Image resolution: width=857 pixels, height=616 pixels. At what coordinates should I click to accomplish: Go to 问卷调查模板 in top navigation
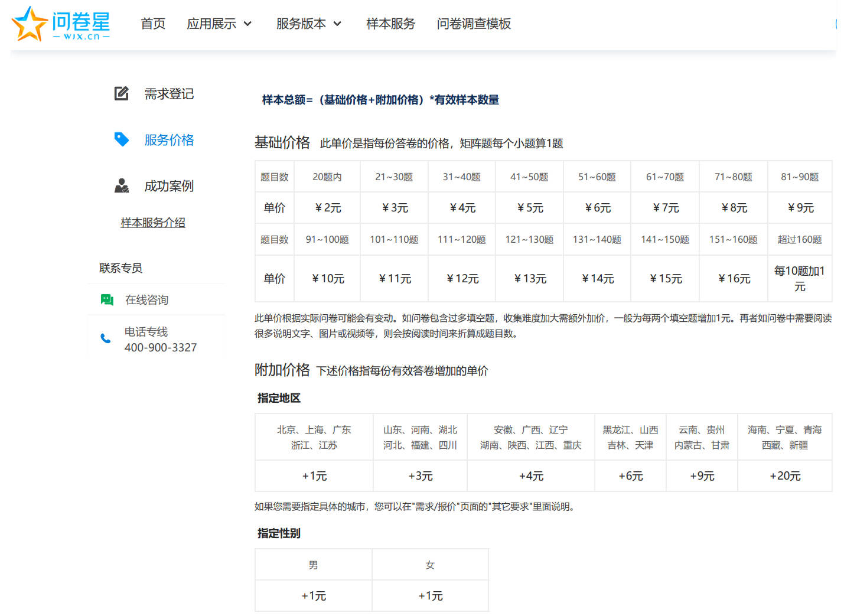click(x=474, y=24)
